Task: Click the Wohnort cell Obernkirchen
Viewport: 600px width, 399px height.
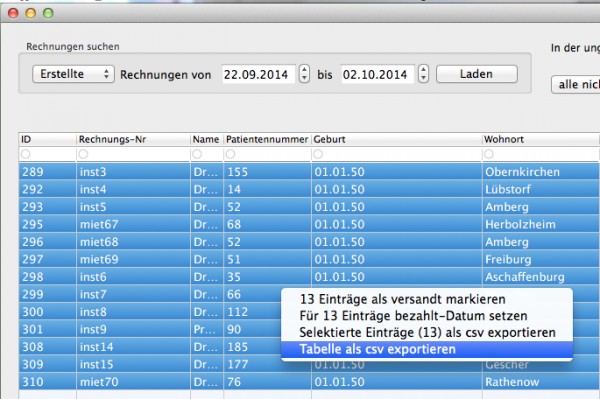Action: point(541,172)
